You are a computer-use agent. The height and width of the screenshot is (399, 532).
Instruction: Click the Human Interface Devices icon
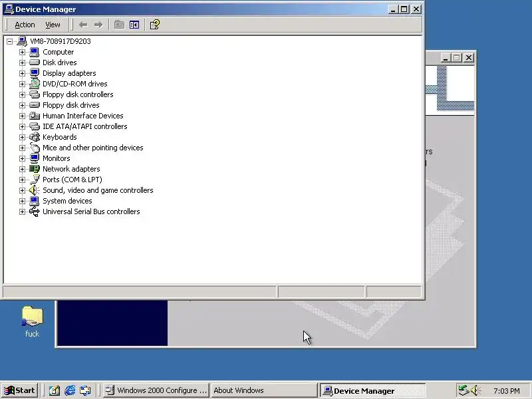pos(35,116)
